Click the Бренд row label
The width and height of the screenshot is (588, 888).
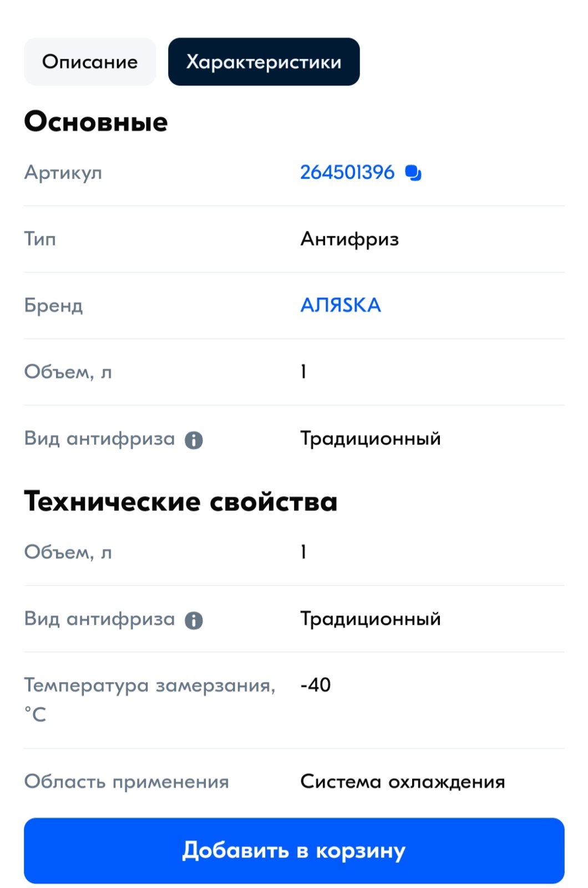[x=54, y=305]
